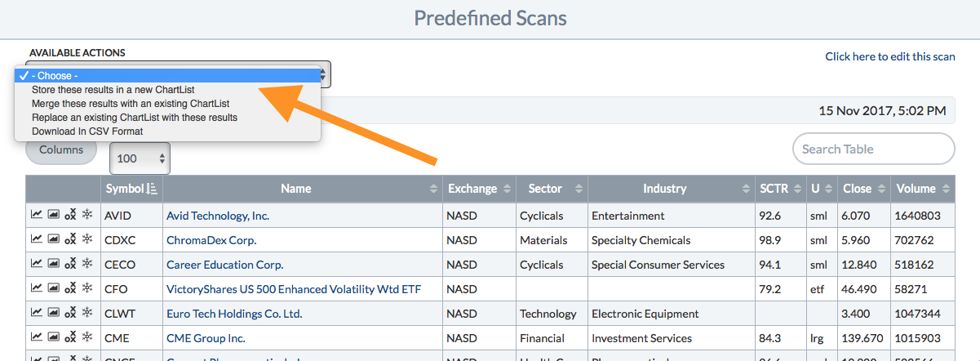Click the sort icon beside Symbol header
Viewport: 980px width, 361px height.
152,189
